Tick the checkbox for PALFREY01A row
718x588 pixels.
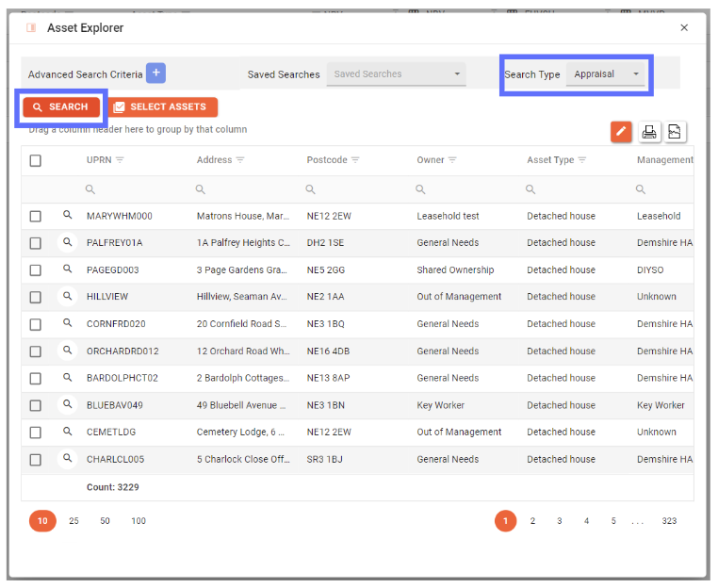point(36,243)
